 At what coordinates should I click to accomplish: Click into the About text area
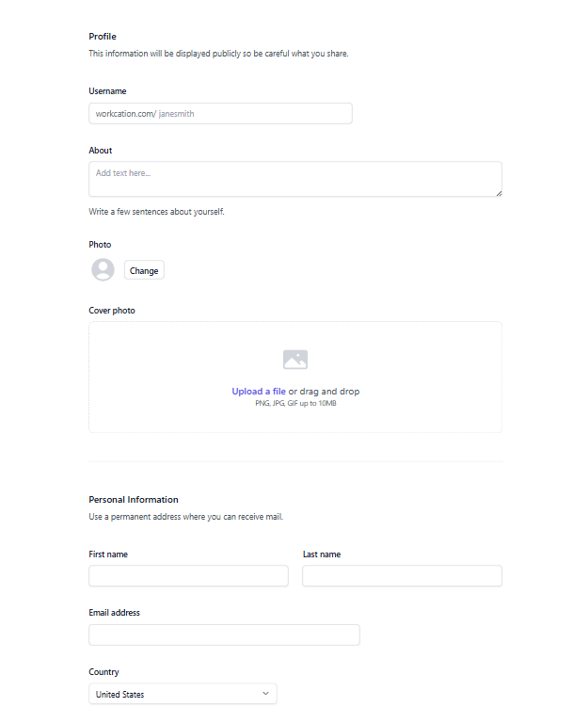pyautogui.click(x=294, y=179)
